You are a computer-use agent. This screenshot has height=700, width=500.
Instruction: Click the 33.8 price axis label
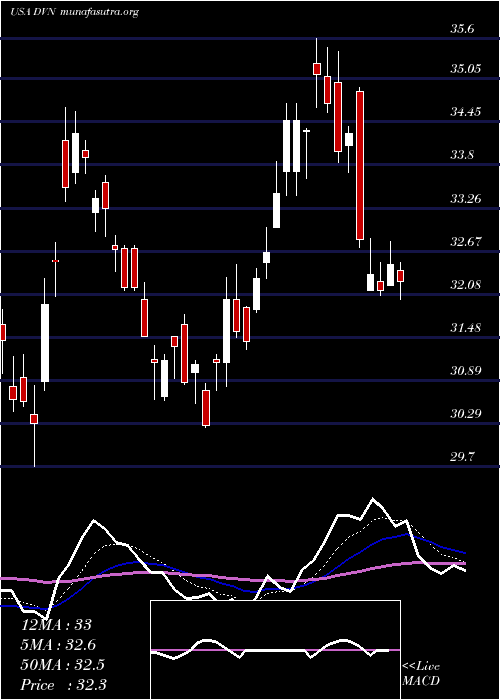click(462, 155)
